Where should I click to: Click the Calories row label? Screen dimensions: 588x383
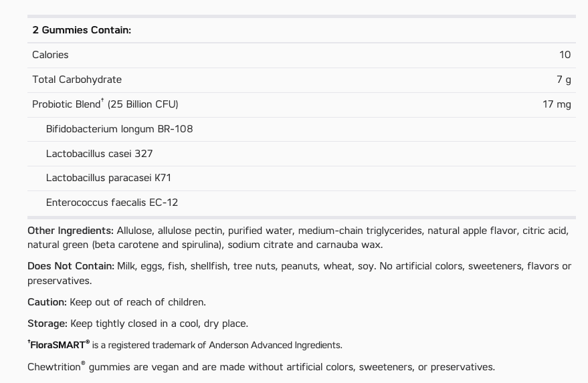click(50, 55)
